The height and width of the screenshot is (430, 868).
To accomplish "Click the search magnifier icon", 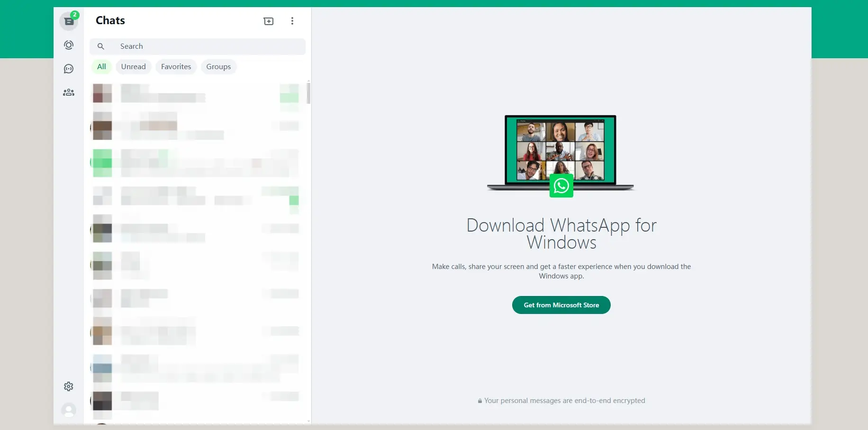I will click(x=101, y=46).
